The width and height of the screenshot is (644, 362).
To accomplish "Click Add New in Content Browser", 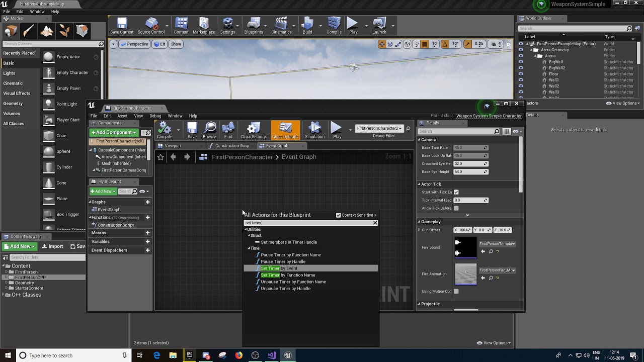I will (20, 246).
